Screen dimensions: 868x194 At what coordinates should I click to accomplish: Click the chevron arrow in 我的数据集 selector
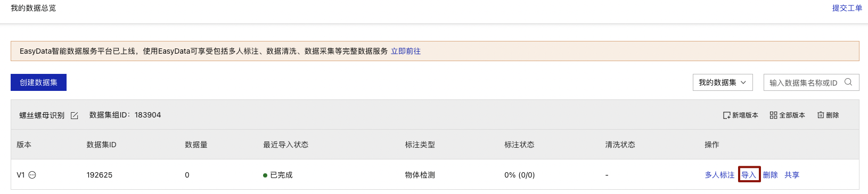[743, 82]
